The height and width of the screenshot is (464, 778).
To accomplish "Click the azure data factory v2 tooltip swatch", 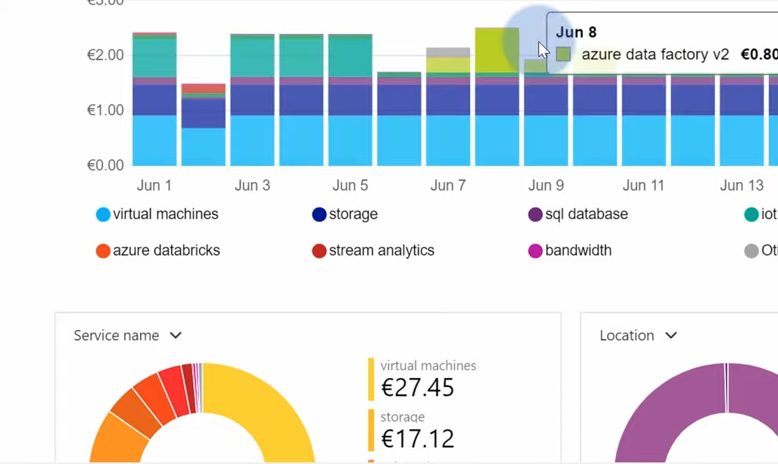I will (563, 54).
